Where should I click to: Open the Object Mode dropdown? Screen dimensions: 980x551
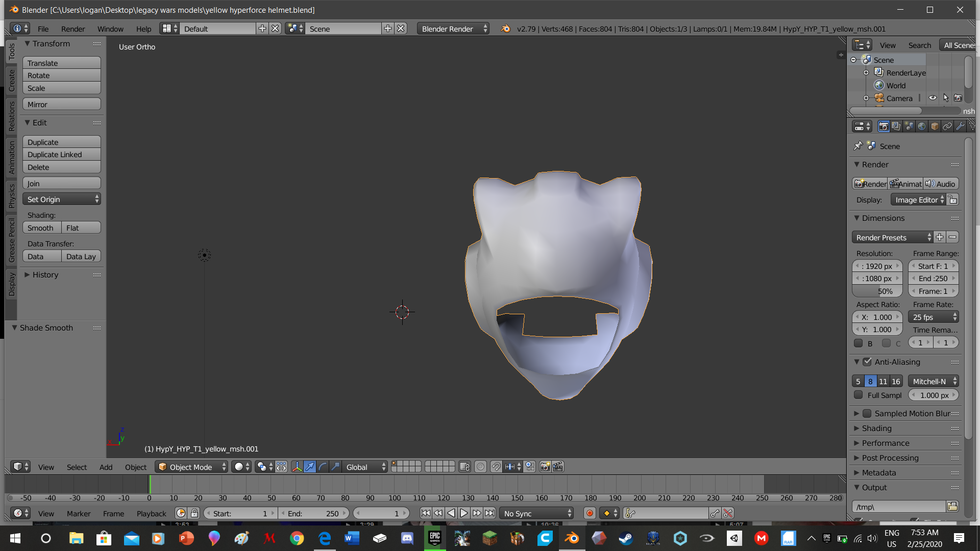(x=191, y=467)
